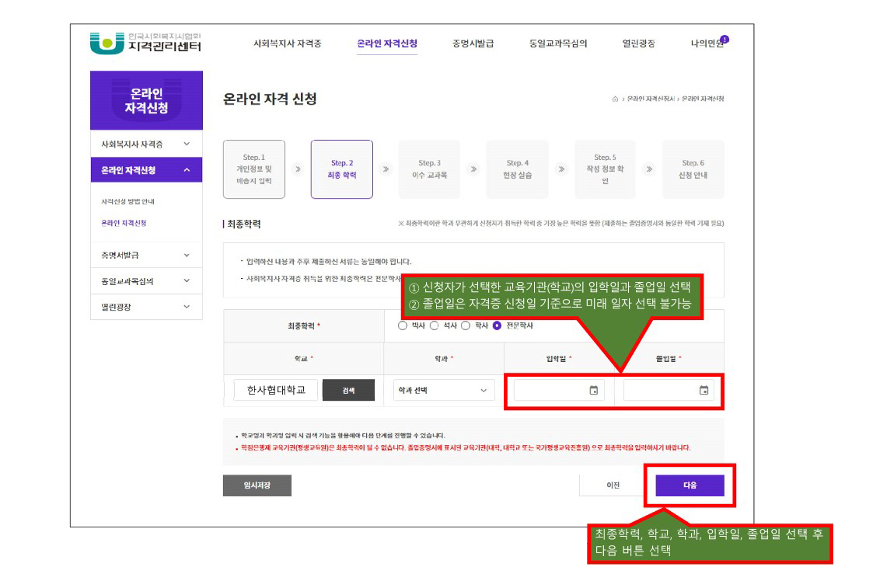Viewport: 873px width, 588px height.
Task: Click the home icon in the breadcrumb
Action: [x=615, y=99]
